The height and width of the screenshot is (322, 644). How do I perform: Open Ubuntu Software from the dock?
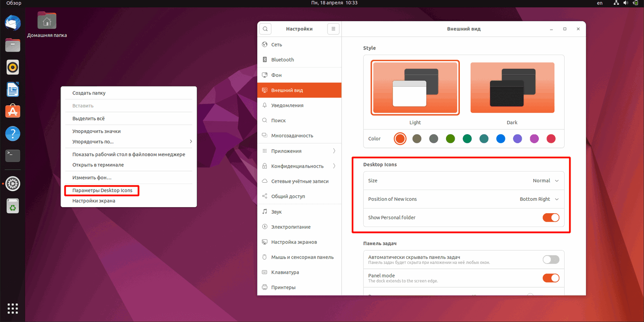pyautogui.click(x=12, y=111)
